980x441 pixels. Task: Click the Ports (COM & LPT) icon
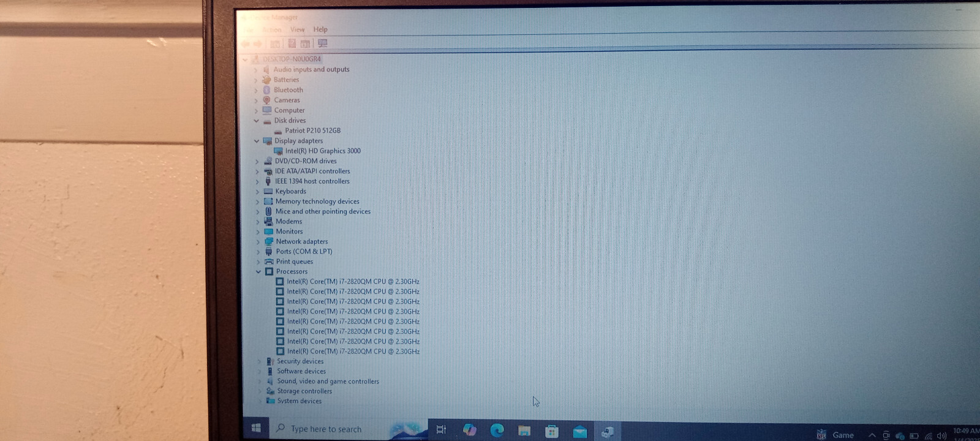268,251
